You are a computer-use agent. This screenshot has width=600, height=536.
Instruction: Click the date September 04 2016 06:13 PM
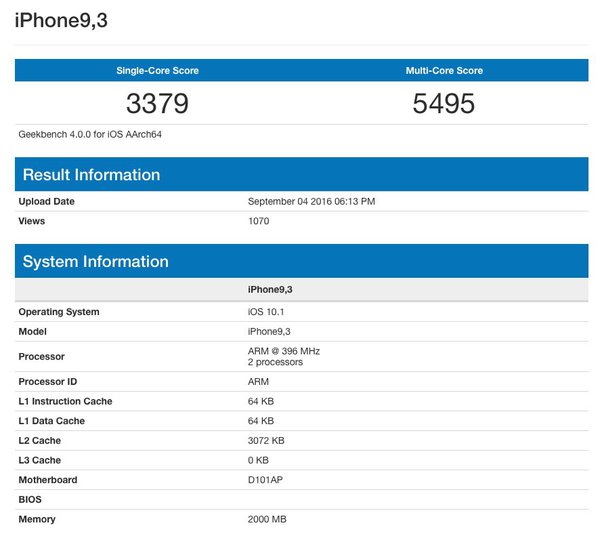coord(311,201)
